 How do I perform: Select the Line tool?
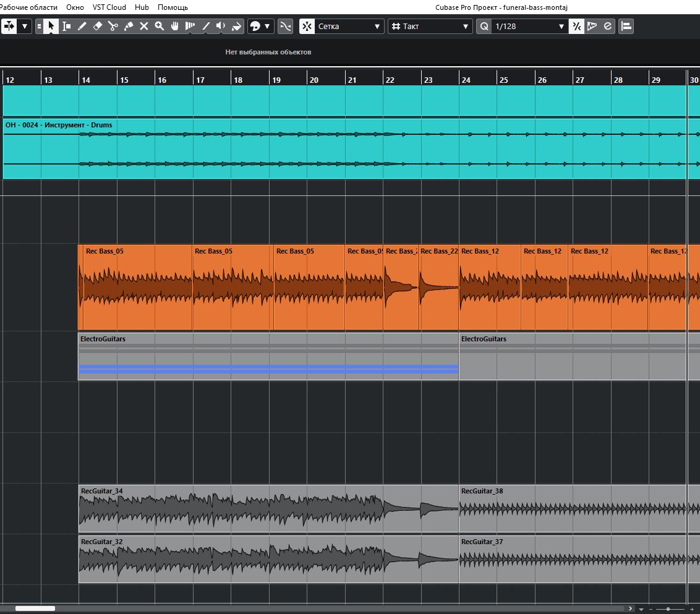pos(206,27)
